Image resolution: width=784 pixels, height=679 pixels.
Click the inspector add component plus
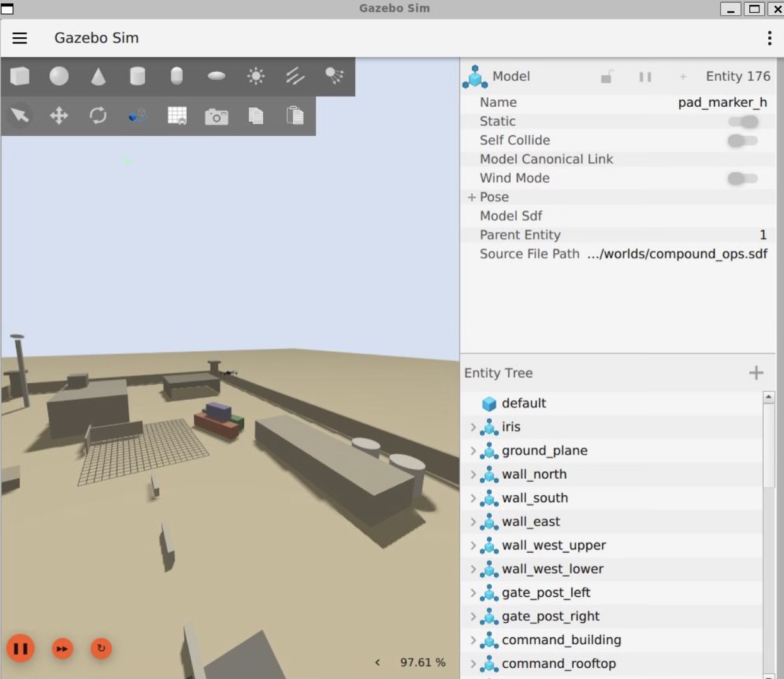point(682,76)
